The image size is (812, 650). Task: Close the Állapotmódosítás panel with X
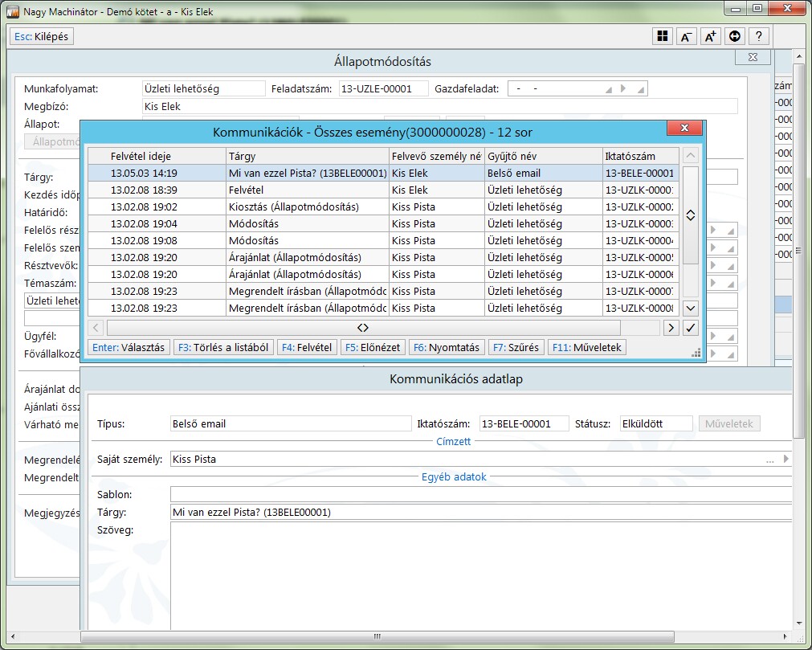tap(753, 57)
